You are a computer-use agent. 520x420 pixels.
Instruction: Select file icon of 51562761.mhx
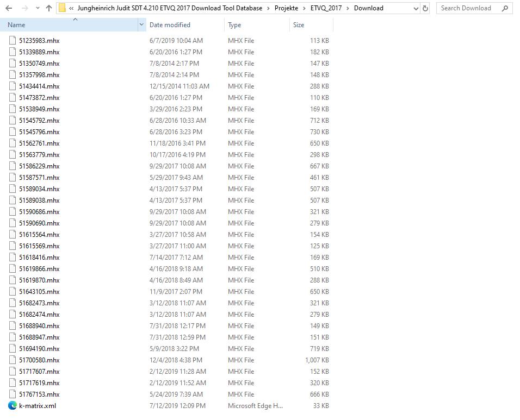[x=13, y=143]
